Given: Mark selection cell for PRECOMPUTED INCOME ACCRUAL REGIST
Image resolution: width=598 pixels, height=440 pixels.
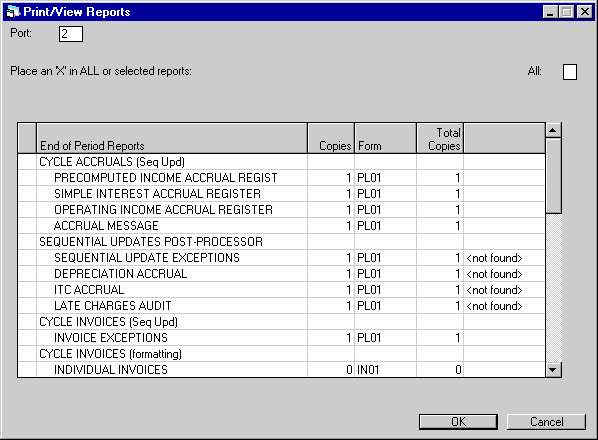Looking at the screenshot, I should 27,178.
